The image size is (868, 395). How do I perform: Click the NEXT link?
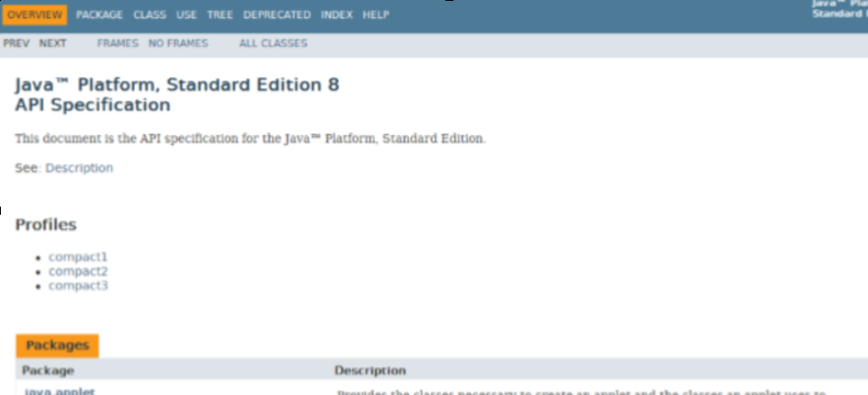click(52, 43)
